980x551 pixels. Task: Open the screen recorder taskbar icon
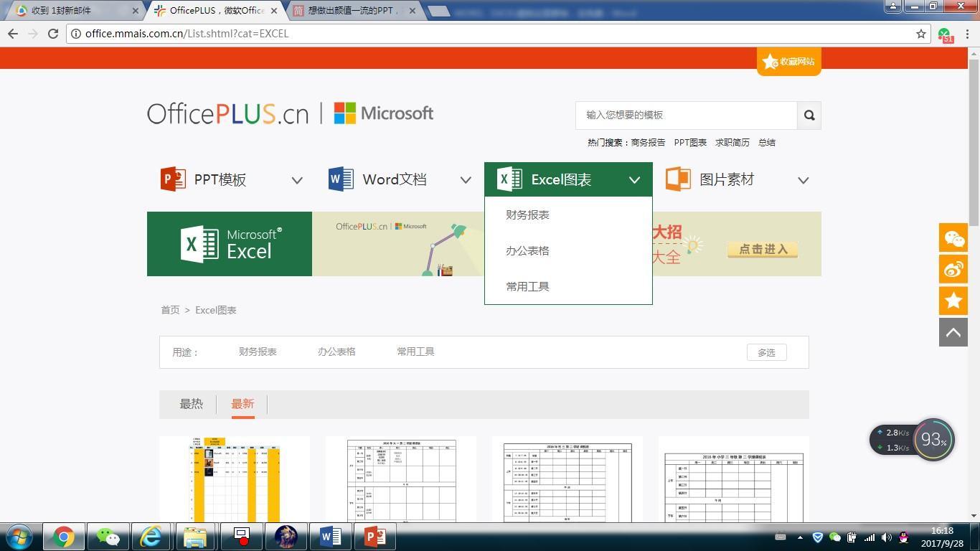coord(241,537)
